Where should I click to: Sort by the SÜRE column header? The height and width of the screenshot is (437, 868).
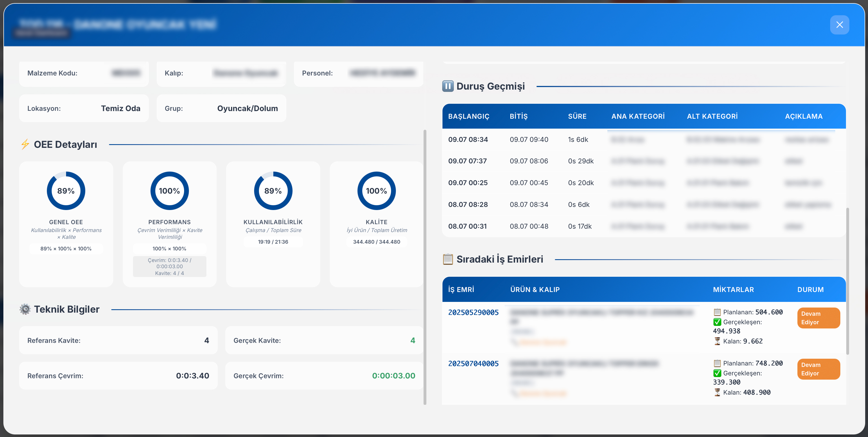click(x=577, y=116)
